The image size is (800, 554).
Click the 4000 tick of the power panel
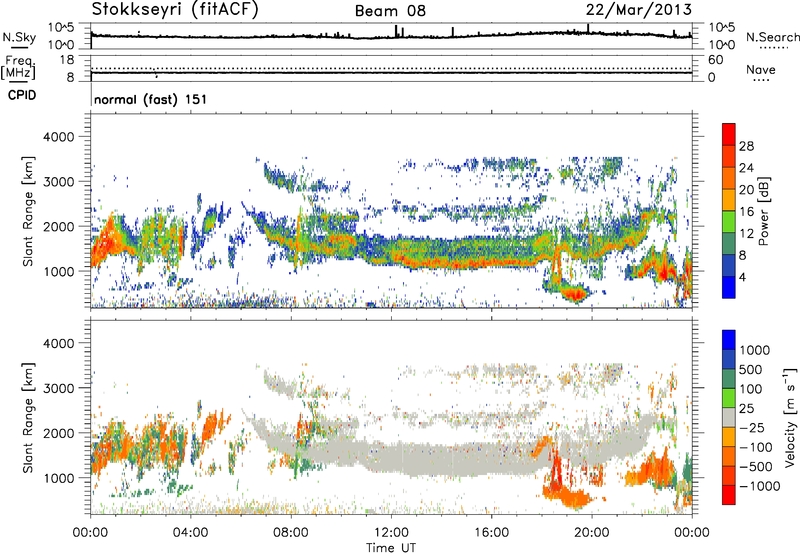(x=58, y=137)
